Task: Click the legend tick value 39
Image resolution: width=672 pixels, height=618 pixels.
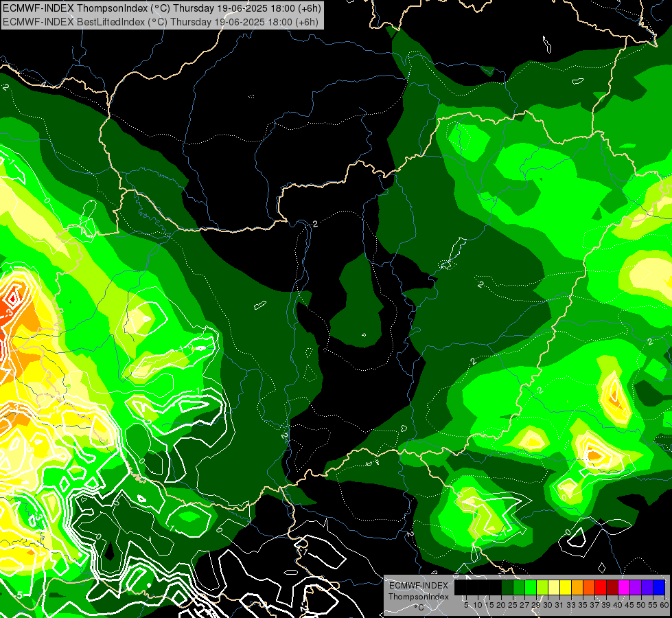Action: tap(606, 605)
